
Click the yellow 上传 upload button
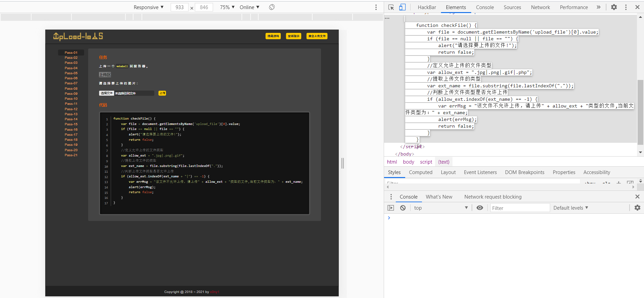(162, 93)
